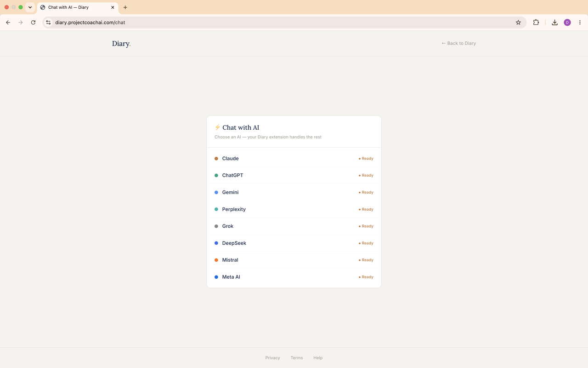This screenshot has height=368, width=588.
Task: Click the browser forward arrow
Action: 20,22
